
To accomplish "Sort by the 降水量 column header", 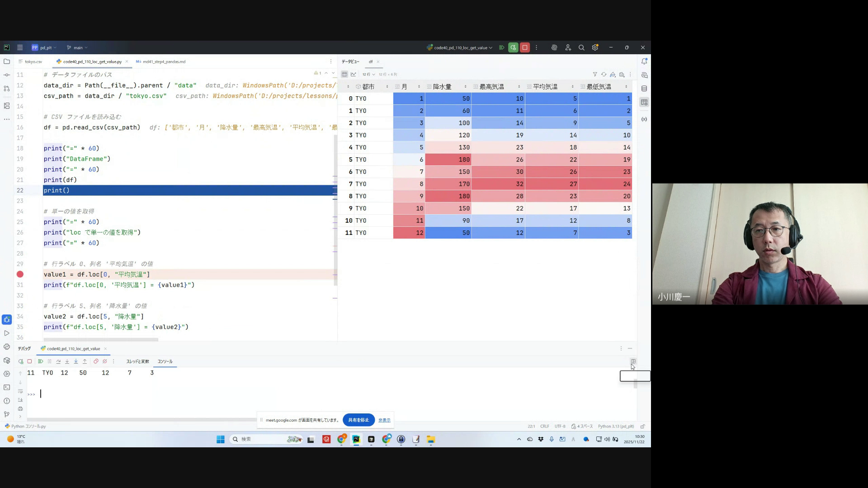I will (x=442, y=86).
